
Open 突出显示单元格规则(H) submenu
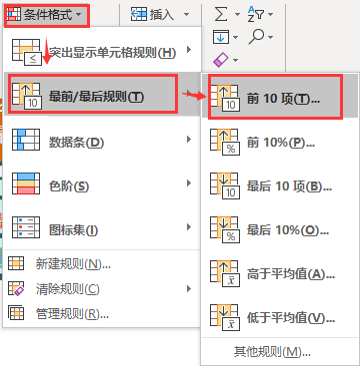tap(102, 51)
